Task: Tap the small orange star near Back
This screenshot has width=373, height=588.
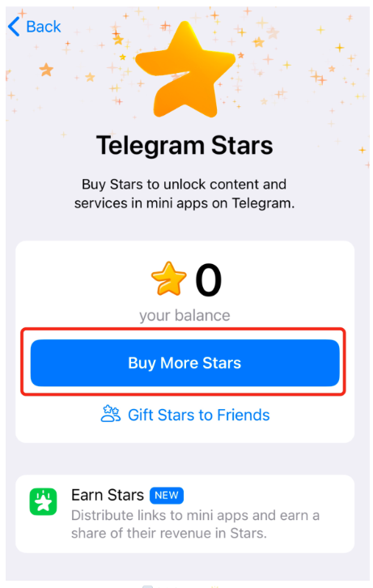Action: pos(46,70)
